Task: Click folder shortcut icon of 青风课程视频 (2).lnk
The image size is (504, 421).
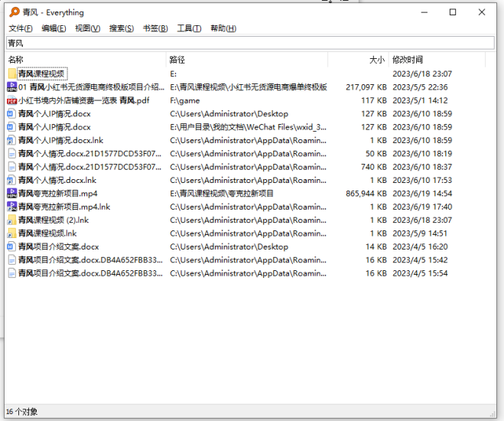Action: [x=11, y=220]
